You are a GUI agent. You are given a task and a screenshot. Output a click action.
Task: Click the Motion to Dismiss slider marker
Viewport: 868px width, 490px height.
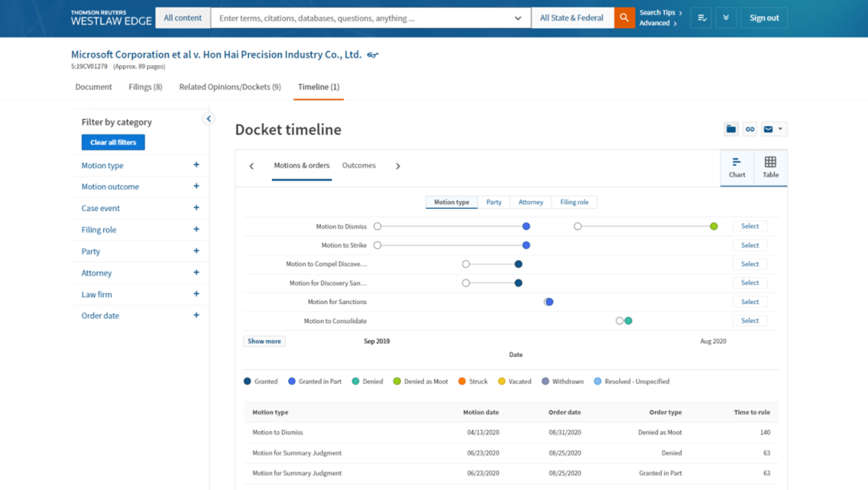[526, 226]
